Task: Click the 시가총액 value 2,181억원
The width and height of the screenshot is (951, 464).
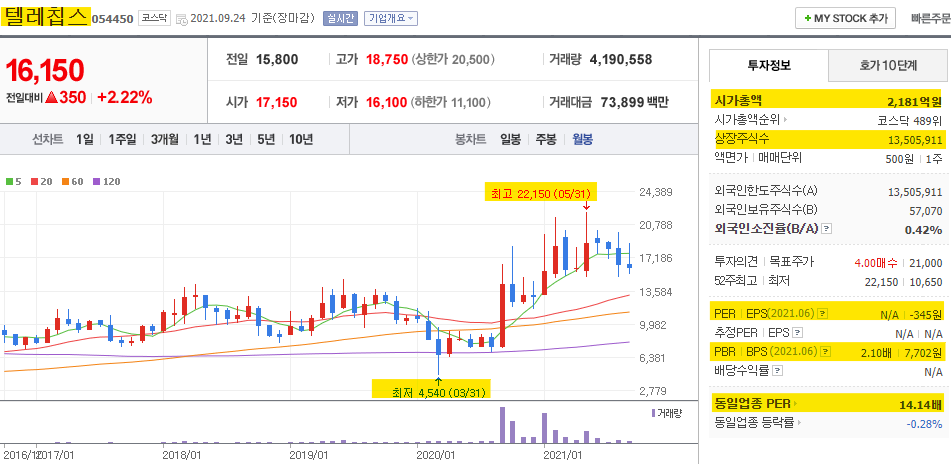Action: pos(914,101)
